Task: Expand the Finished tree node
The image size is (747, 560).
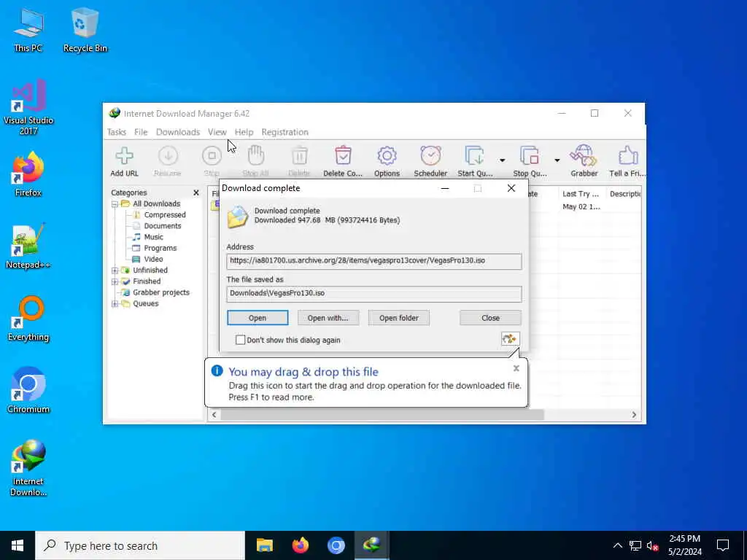Action: 115,281
